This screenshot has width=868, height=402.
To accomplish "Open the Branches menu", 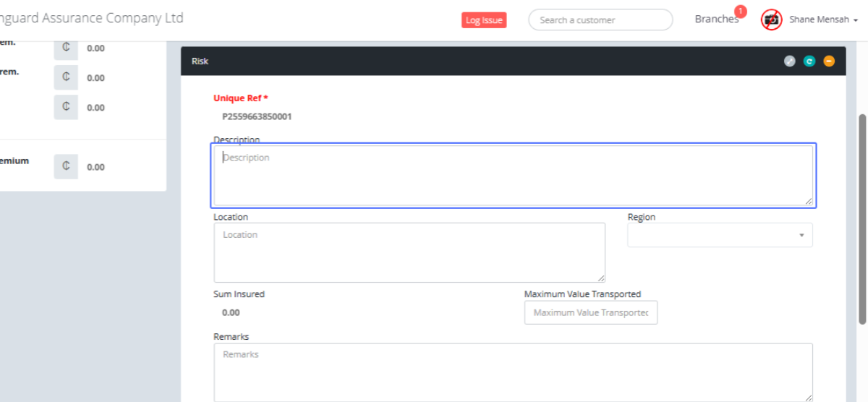I will pyautogui.click(x=715, y=20).
